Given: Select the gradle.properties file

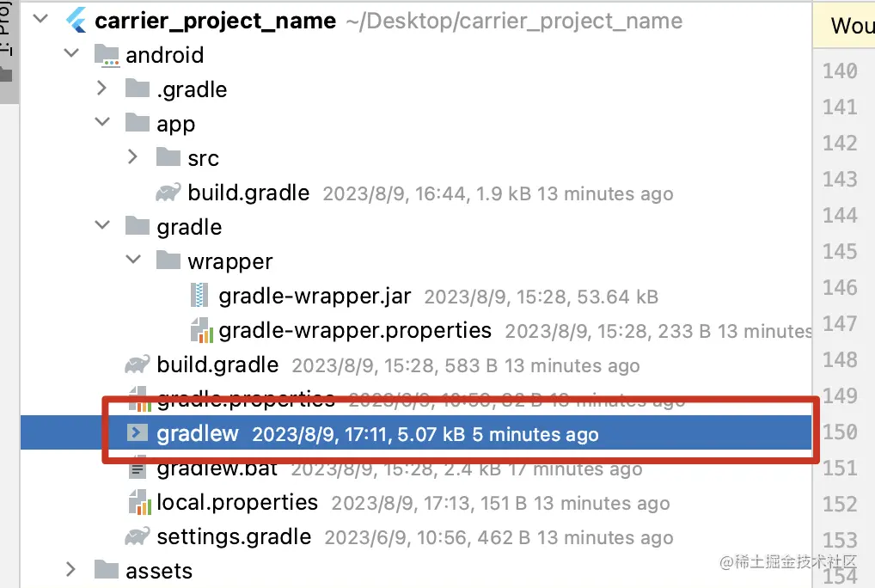Looking at the screenshot, I should pyautogui.click(x=245, y=399).
